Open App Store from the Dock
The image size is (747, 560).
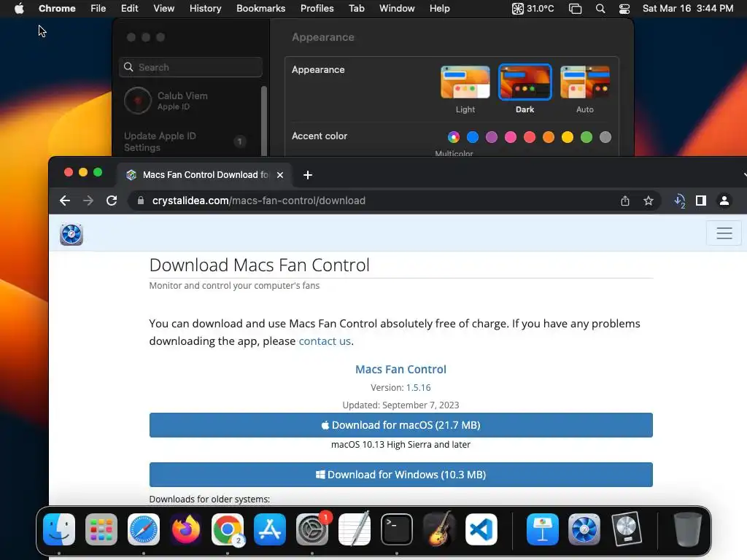[270, 529]
